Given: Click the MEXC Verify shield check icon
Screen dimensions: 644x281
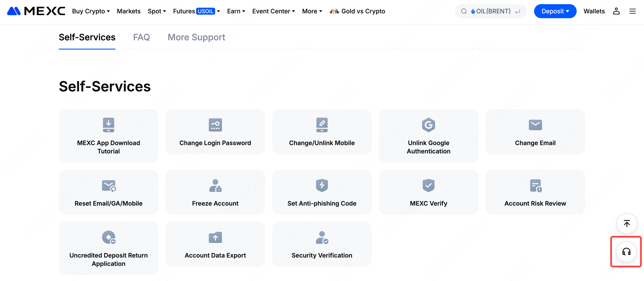Looking at the screenshot, I should (429, 185).
